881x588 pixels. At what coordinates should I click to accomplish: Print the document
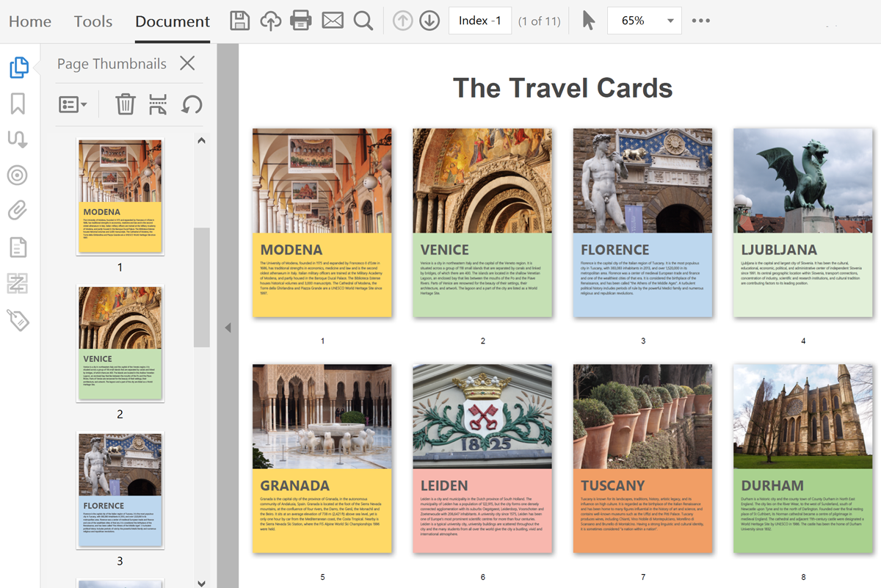301,21
